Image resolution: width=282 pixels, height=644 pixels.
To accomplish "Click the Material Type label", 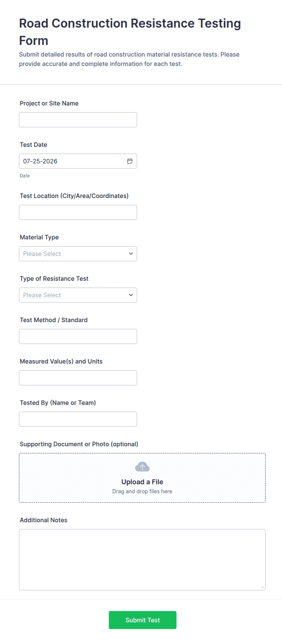I will (39, 237).
